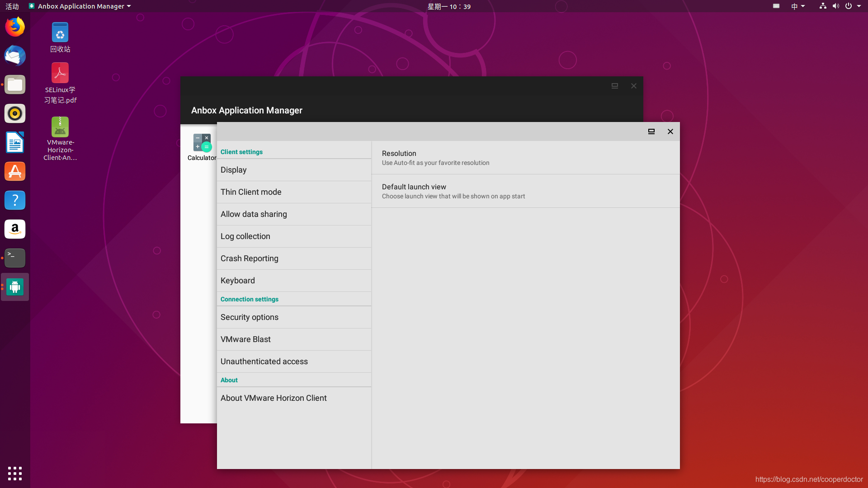Image resolution: width=868 pixels, height=488 pixels.
Task: Maximize the Horizon Client settings window
Action: point(651,131)
